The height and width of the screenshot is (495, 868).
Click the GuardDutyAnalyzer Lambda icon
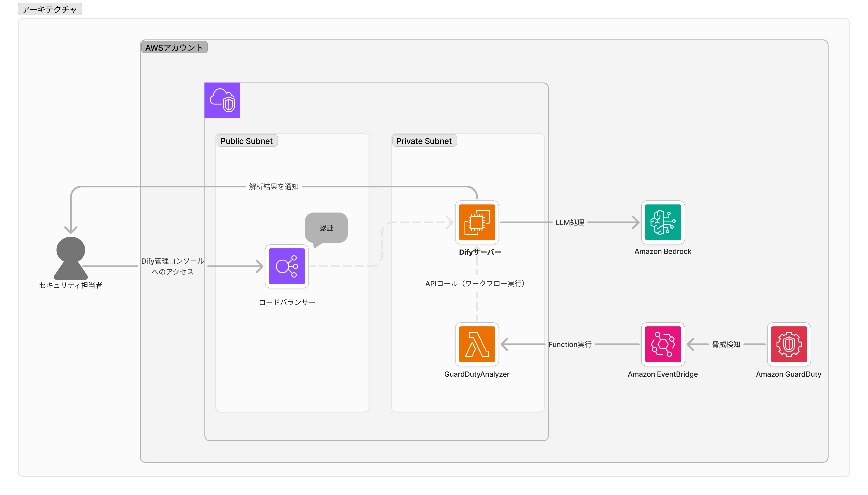coord(477,344)
